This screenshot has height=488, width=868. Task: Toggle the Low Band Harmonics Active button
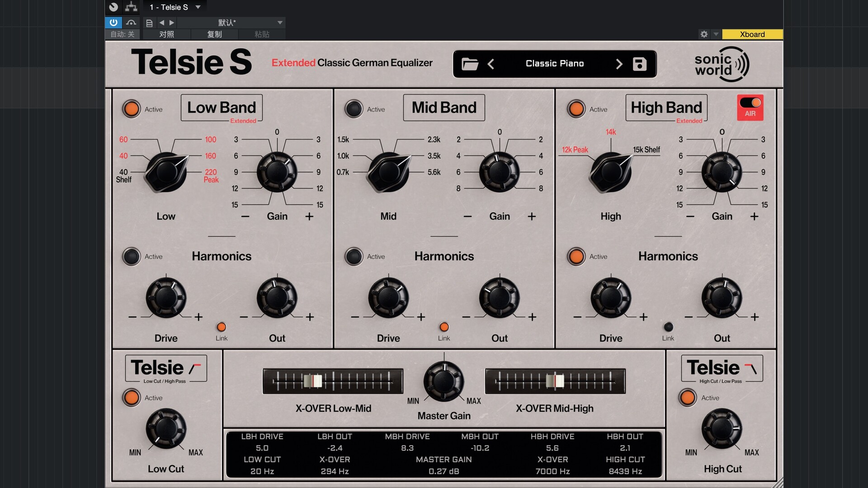pos(132,256)
